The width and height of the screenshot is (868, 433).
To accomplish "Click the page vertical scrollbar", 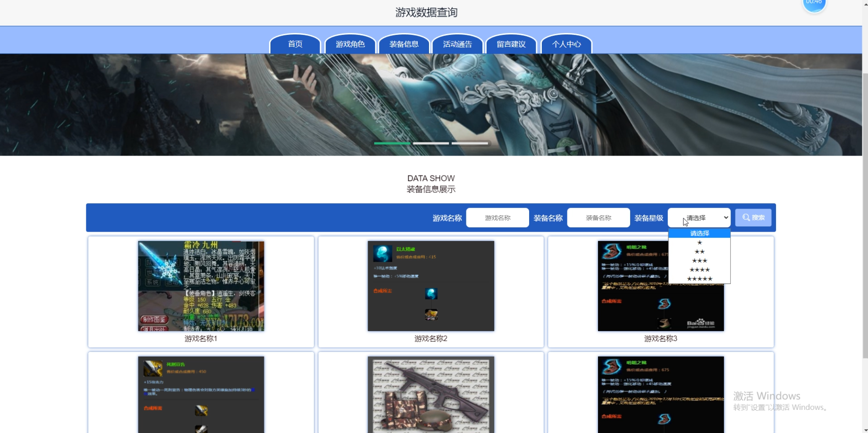I will pos(865,216).
